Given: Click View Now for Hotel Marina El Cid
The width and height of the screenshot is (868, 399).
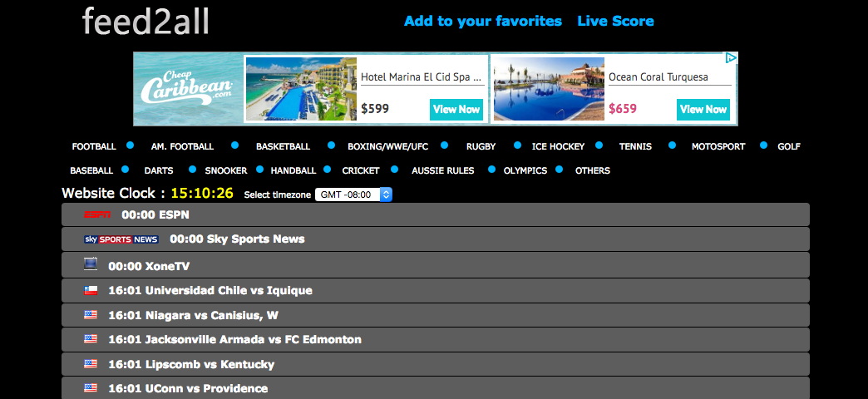Looking at the screenshot, I should 456,110.
